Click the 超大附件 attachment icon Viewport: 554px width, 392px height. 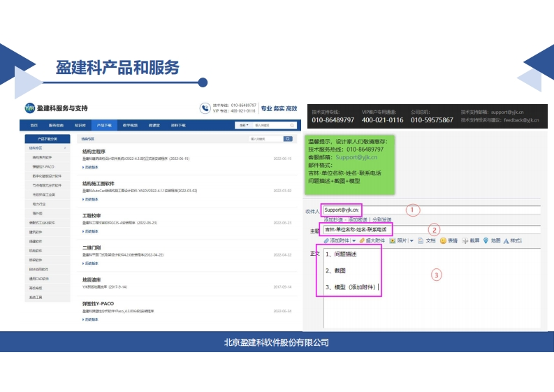[x=362, y=240]
